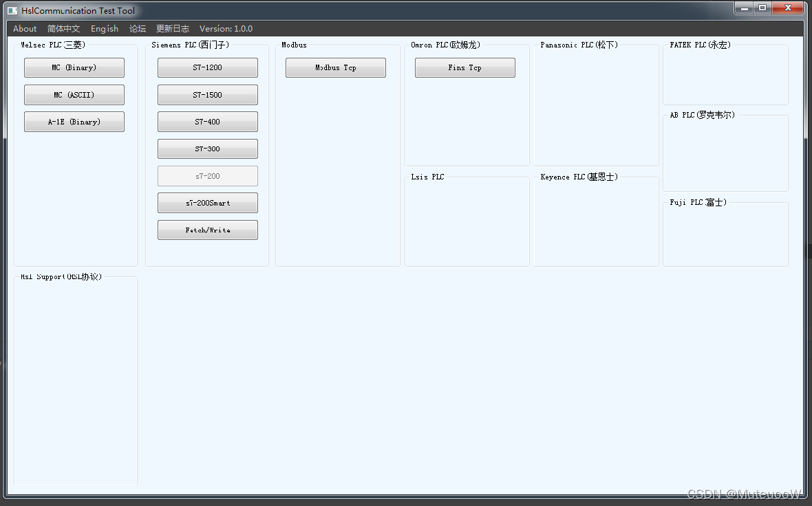Open the A-1E (Binary) test
The height and width of the screenshot is (506, 812).
(74, 122)
